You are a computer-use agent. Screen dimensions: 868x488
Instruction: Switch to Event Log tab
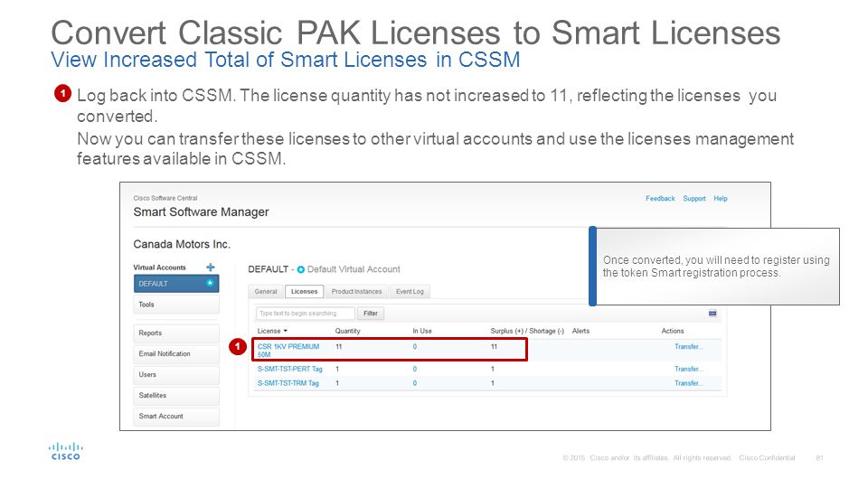(410, 292)
